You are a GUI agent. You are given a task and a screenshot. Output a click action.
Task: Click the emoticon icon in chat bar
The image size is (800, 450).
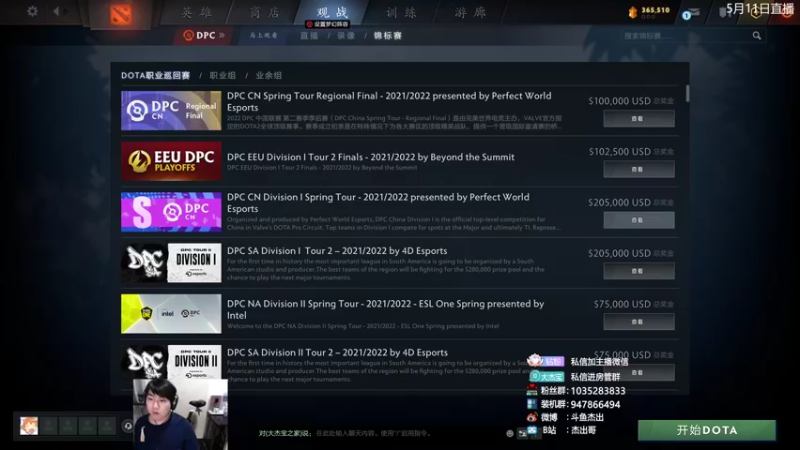pyautogui.click(x=510, y=433)
